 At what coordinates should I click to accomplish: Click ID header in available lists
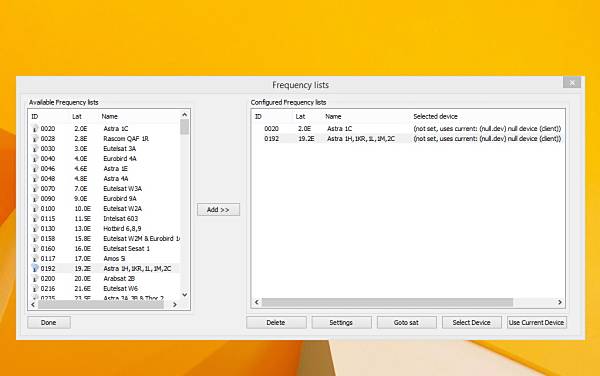(x=35, y=116)
